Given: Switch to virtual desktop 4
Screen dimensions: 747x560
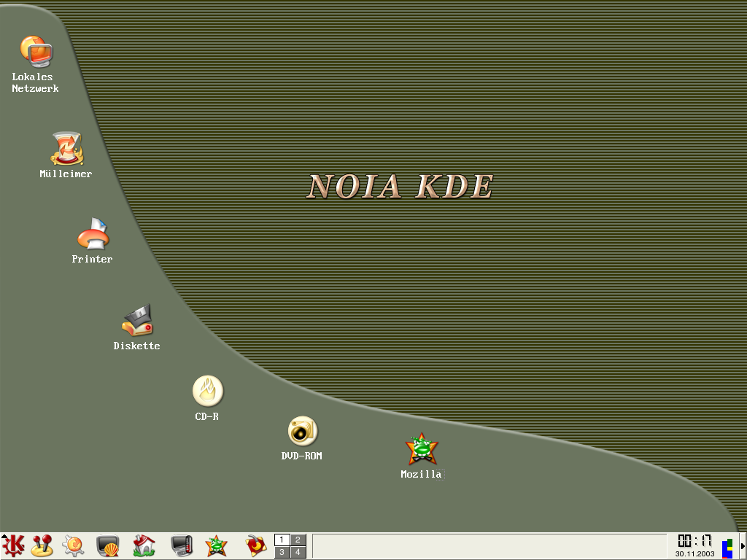Looking at the screenshot, I should (298, 552).
